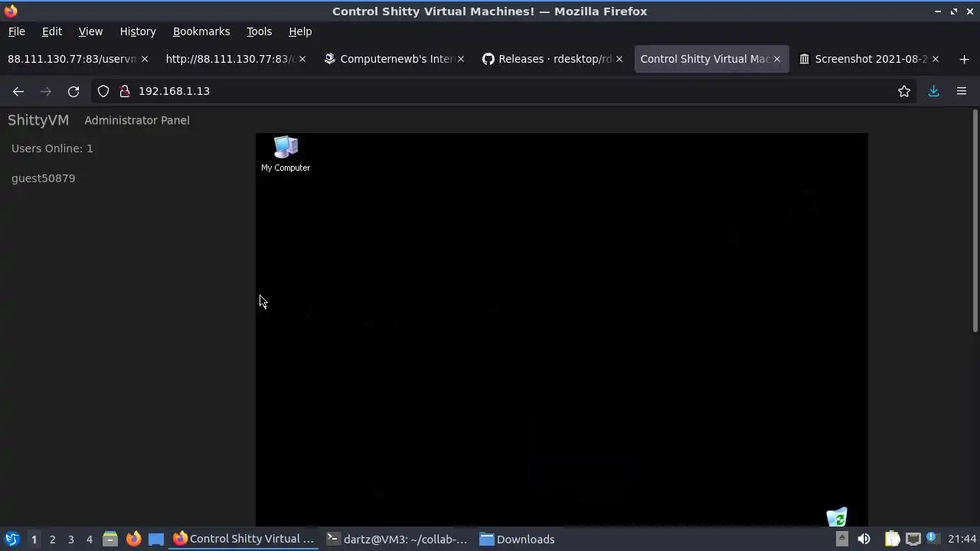
Task: Click the network status tray icon
Action: pos(913,540)
